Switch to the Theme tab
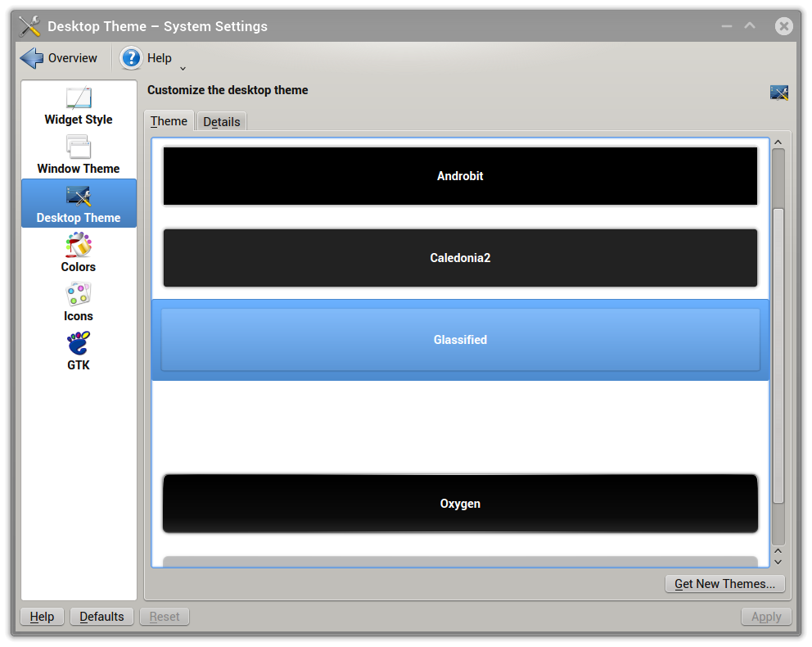The image size is (812, 647). pos(169,121)
